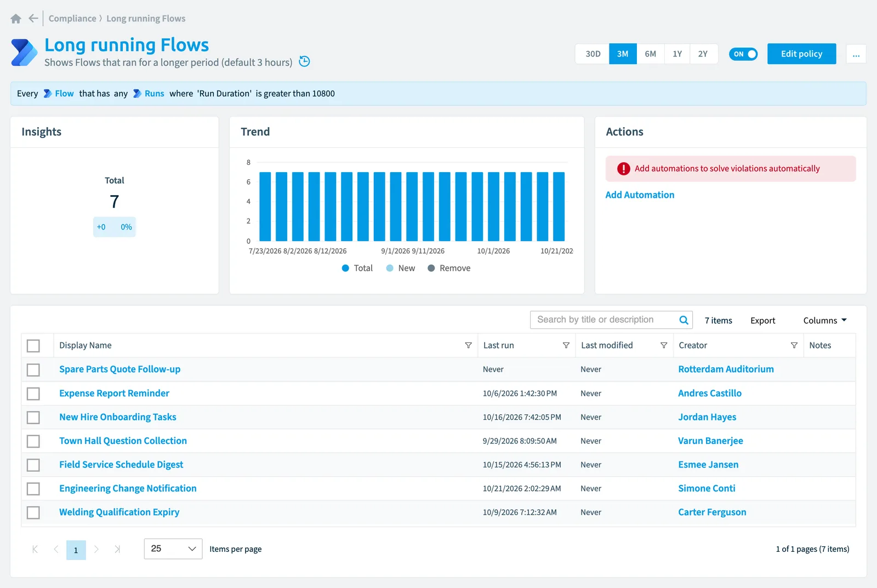Select Welding Qualification Expiry checkbox
This screenshot has height=588, width=877.
(x=33, y=513)
